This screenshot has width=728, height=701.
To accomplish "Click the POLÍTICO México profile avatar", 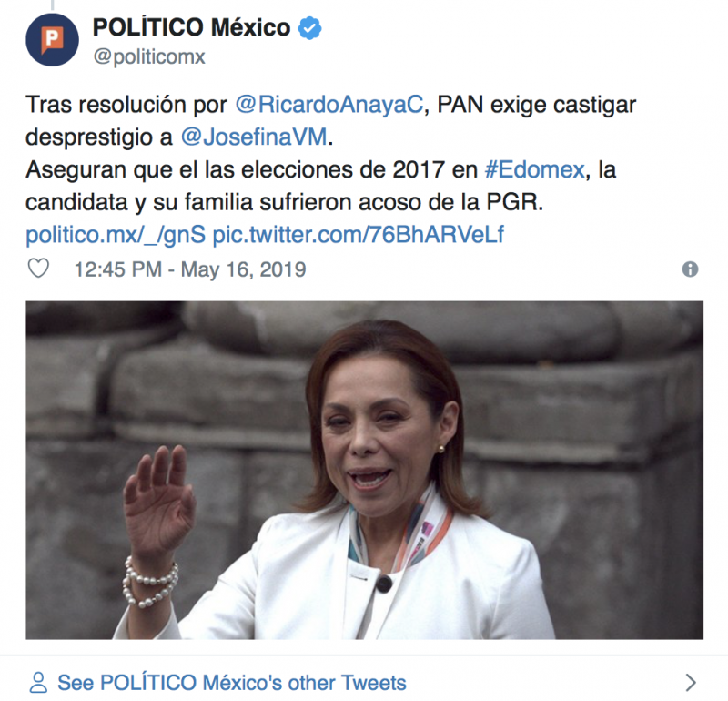I will click(52, 40).
